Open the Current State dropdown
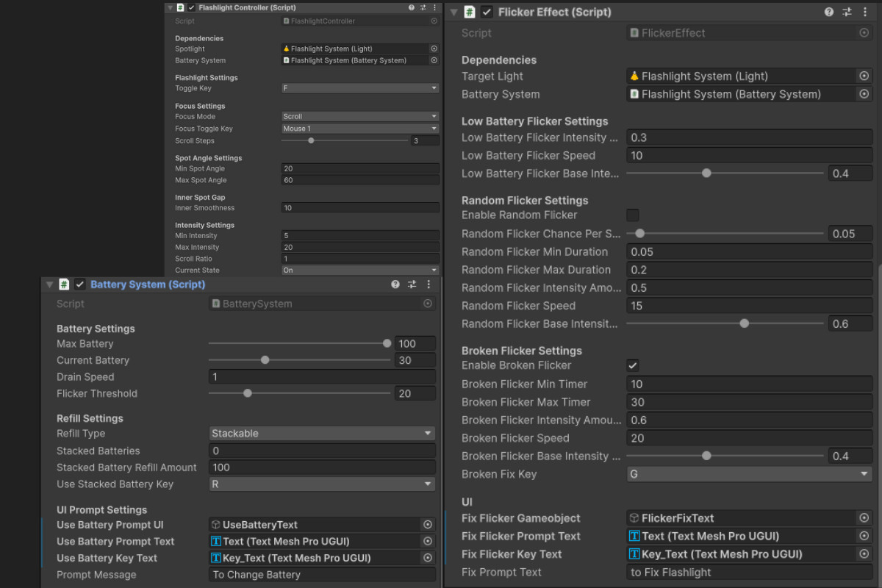 (x=360, y=270)
